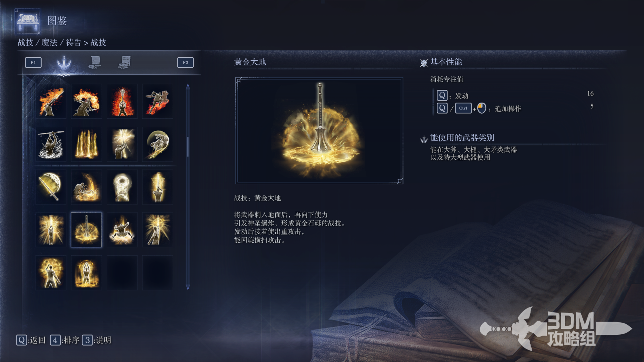The width and height of the screenshot is (644, 362).
Task: Open the prayer book stack tab
Action: tap(124, 63)
